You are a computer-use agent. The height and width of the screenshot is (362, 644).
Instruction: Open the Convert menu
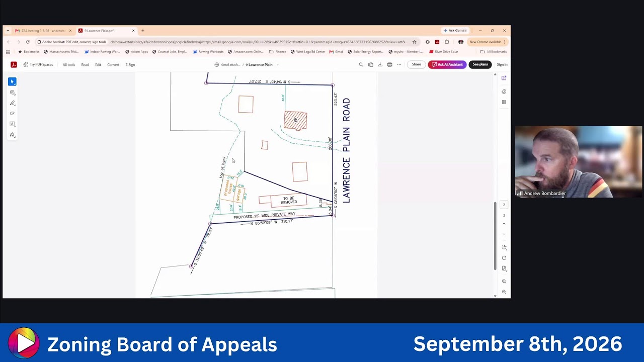pyautogui.click(x=113, y=64)
